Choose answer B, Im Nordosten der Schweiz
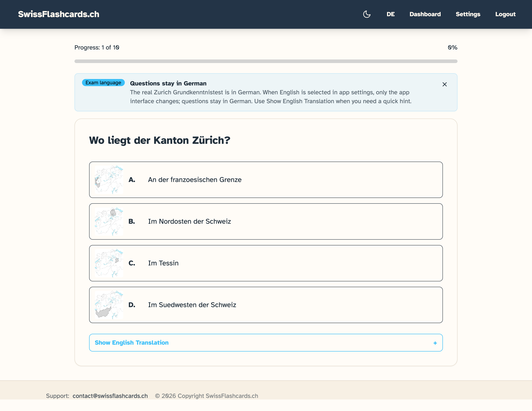 pos(266,221)
